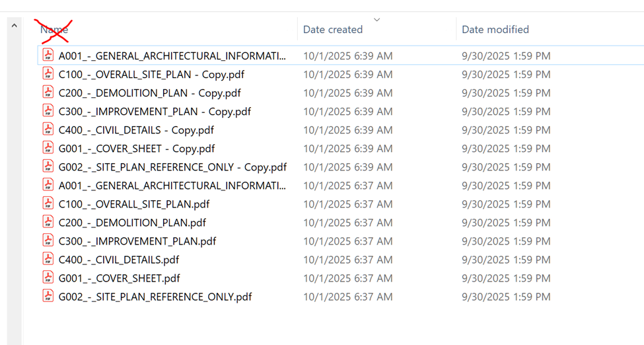Screen dimensions: 644x345
Task: Select the C100_-_OVERALL_SITE_PLAN.pdf file name
Action: [x=134, y=204]
